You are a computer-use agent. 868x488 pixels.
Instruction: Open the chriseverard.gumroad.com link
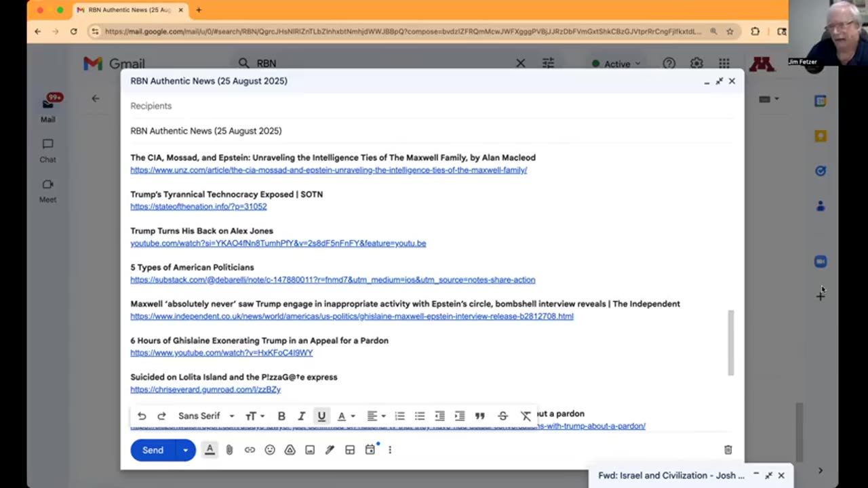(205, 390)
